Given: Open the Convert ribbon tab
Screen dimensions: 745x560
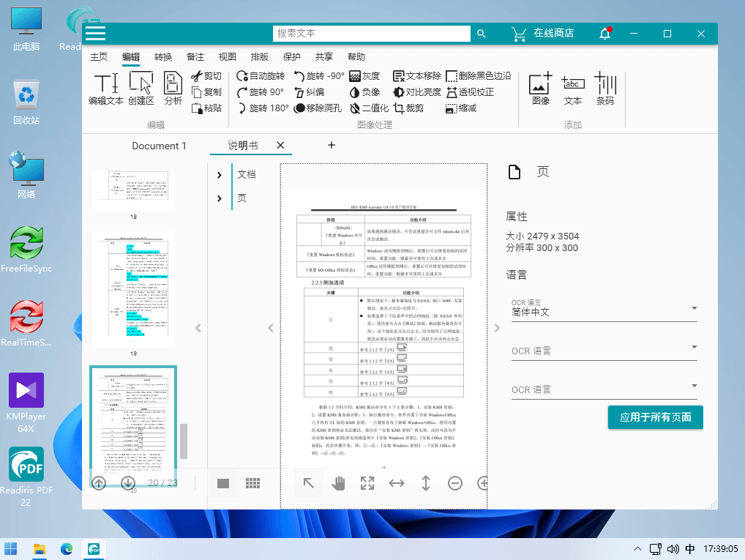Looking at the screenshot, I should tap(163, 57).
